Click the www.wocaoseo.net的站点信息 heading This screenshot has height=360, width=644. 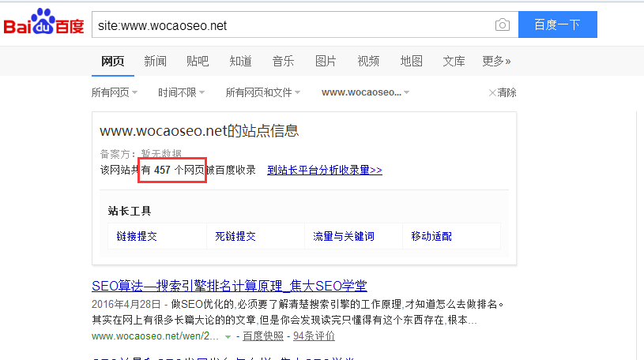click(x=199, y=131)
